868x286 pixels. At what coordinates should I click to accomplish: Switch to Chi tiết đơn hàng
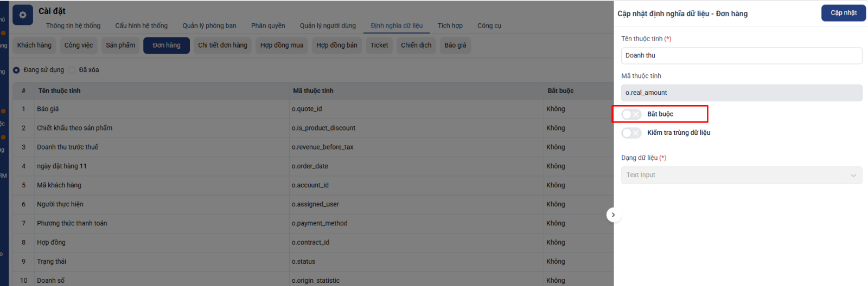[222, 45]
